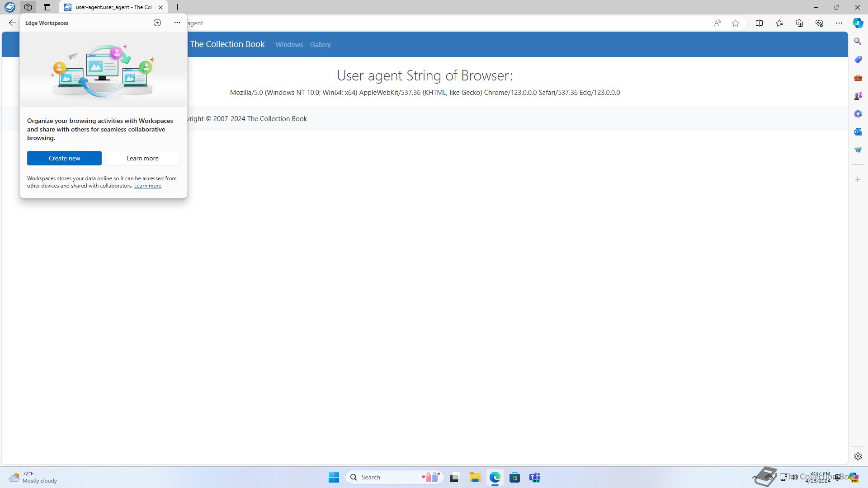Go back with the back arrow
Image resolution: width=868 pixels, height=488 pixels.
[12, 23]
